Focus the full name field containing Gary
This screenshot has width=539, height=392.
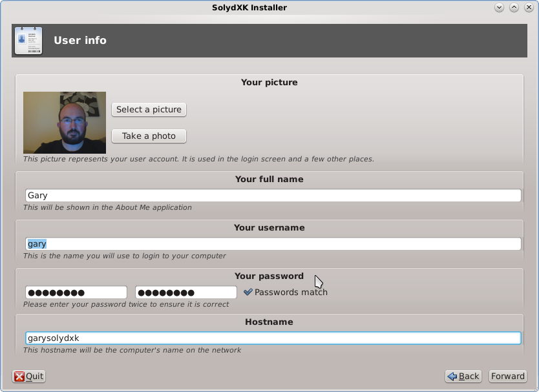tap(272, 195)
